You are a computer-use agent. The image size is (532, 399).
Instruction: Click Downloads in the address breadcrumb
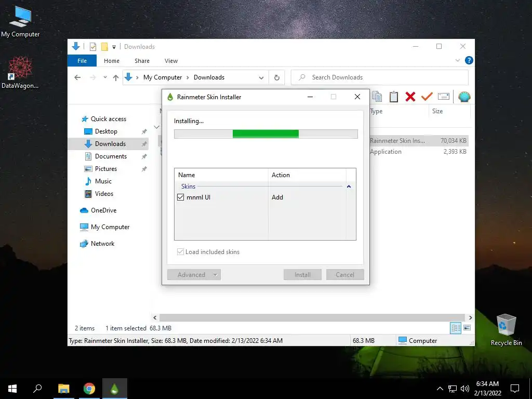tap(209, 77)
